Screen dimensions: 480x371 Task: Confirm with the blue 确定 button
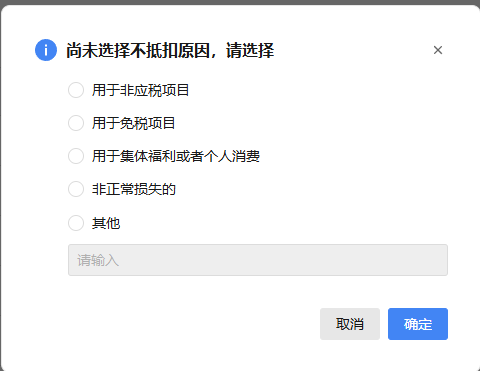418,324
